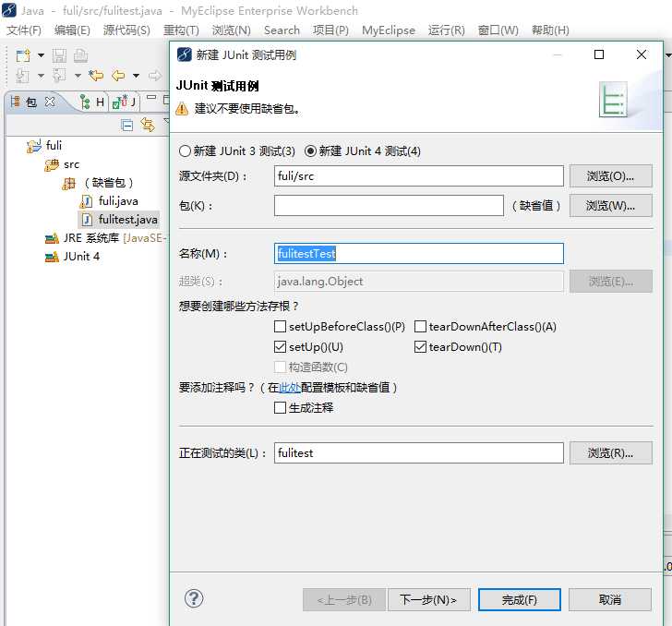Click 完成(F) finish button

click(520, 599)
